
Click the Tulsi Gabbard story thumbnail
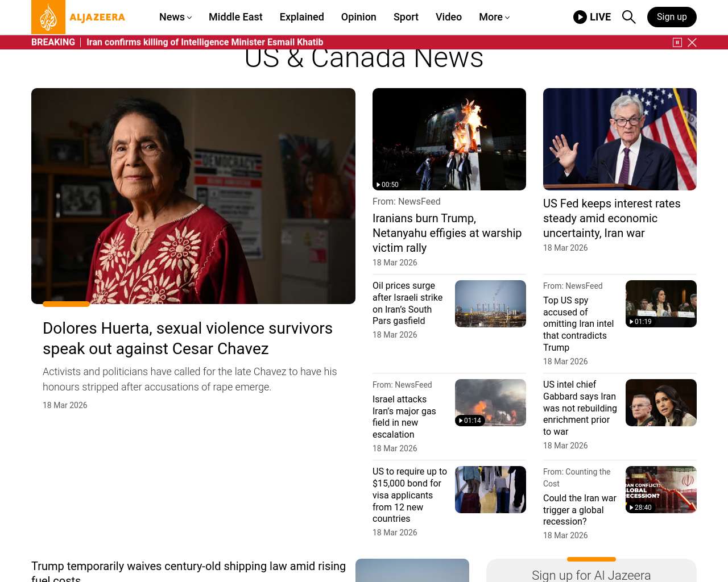pos(661,402)
